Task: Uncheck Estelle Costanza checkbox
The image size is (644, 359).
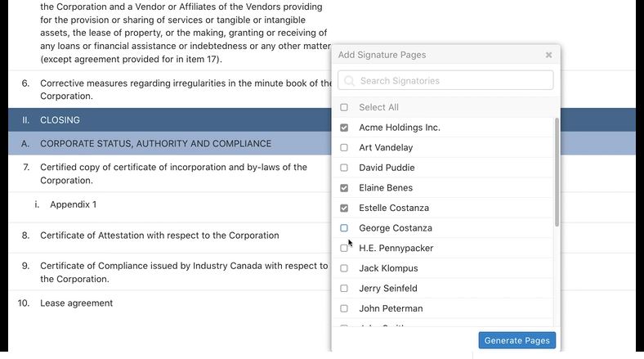Action: point(344,208)
